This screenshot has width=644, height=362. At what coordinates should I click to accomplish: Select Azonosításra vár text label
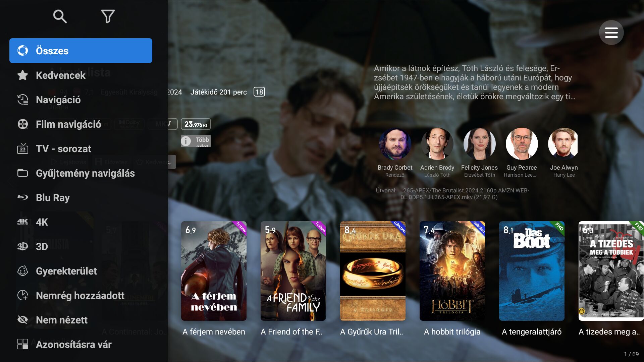pyautogui.click(x=74, y=345)
